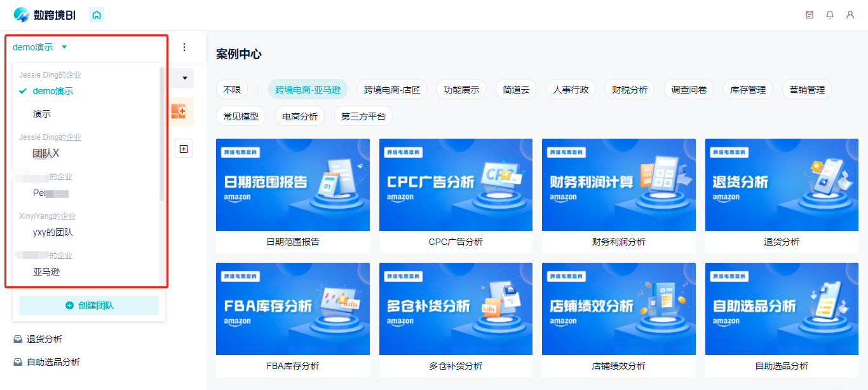Click 财务利润分析 caption text
This screenshot has width=868, height=390.
619,242
